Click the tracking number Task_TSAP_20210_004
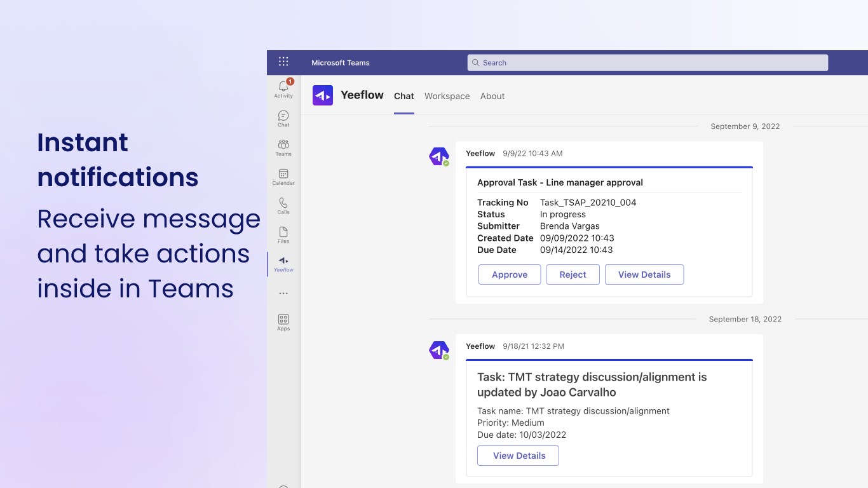This screenshot has width=868, height=488. tap(588, 202)
